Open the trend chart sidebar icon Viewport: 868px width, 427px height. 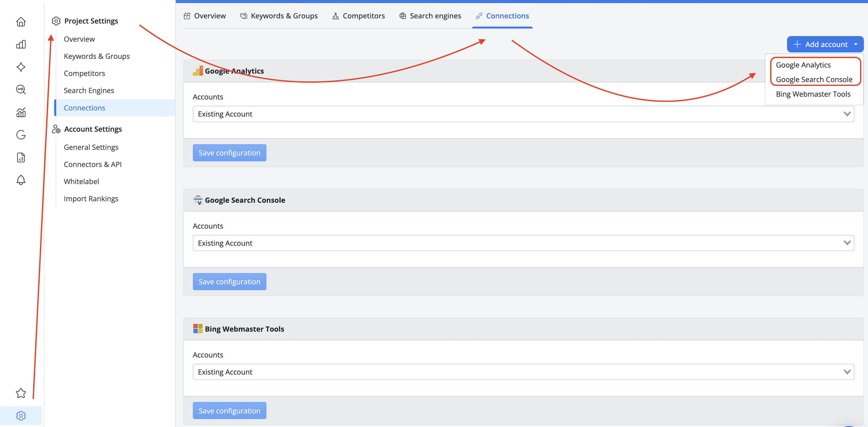tap(21, 112)
